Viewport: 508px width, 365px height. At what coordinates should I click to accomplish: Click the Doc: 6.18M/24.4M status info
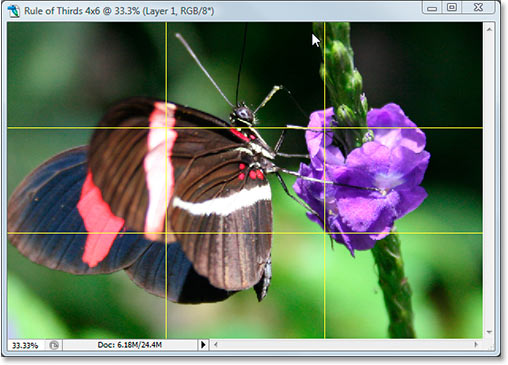[x=130, y=345]
